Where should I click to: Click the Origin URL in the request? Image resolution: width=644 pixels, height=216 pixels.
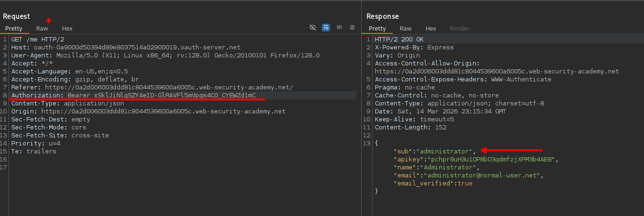tap(163, 112)
